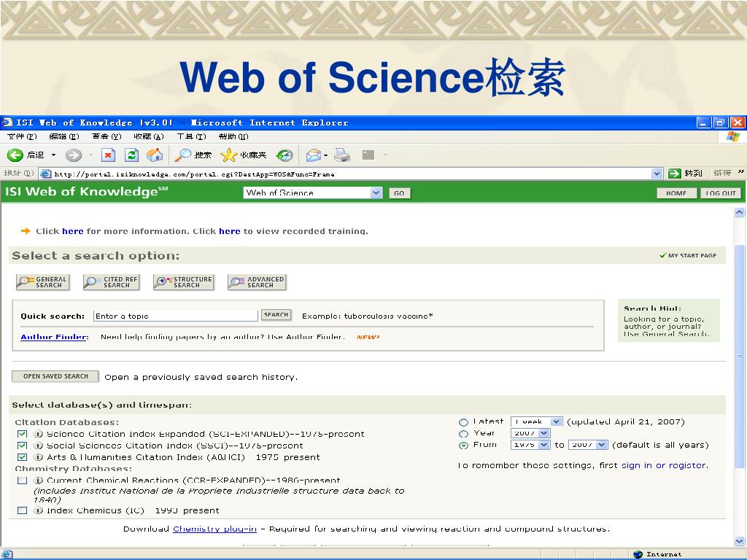Click the IE Back arrow icon
Viewport: 747px width, 560px height.
coord(15,155)
